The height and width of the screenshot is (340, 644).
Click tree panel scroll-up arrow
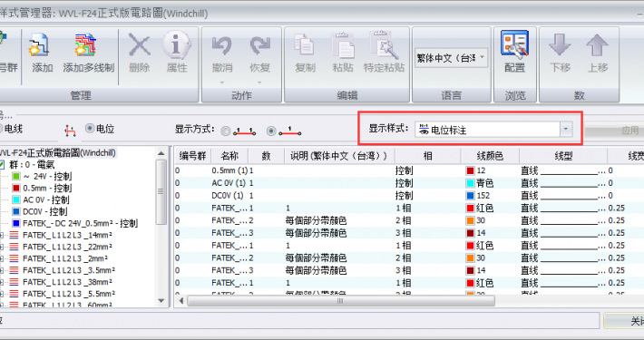tap(161, 153)
